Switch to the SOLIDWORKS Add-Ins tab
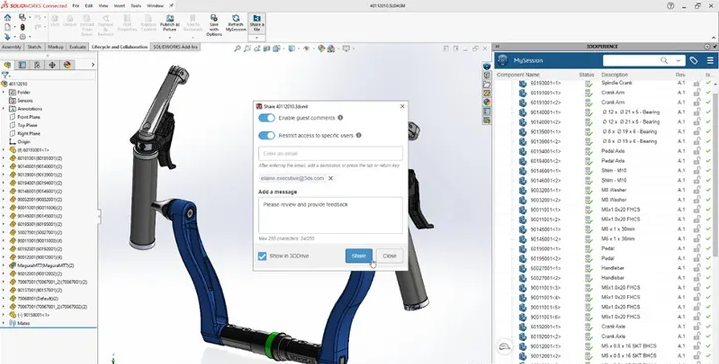This screenshot has width=719, height=364. (x=175, y=47)
